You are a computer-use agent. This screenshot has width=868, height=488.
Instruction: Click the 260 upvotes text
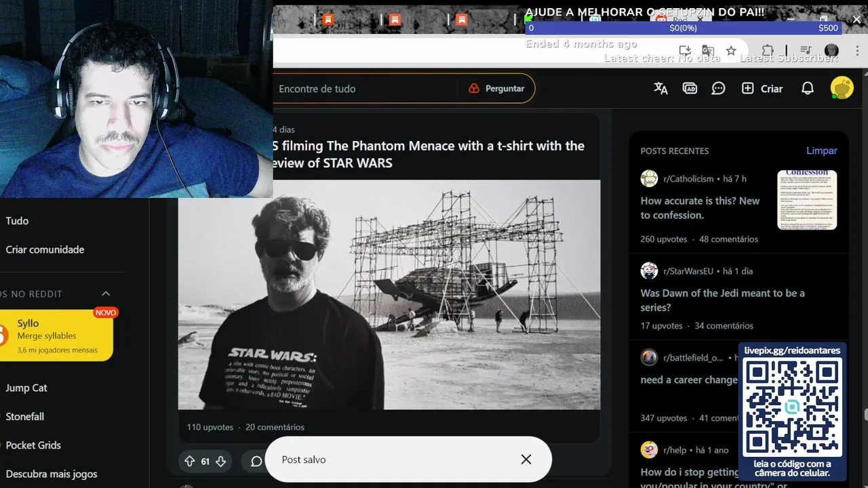coord(664,239)
